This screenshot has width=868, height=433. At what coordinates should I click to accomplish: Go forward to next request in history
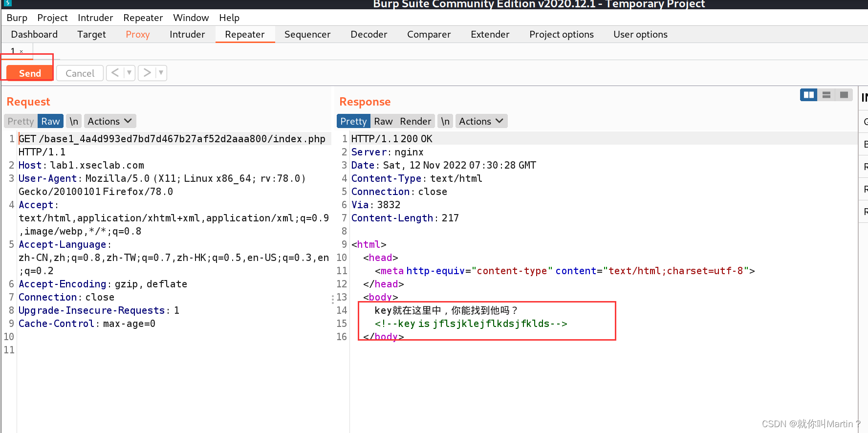[x=147, y=73]
